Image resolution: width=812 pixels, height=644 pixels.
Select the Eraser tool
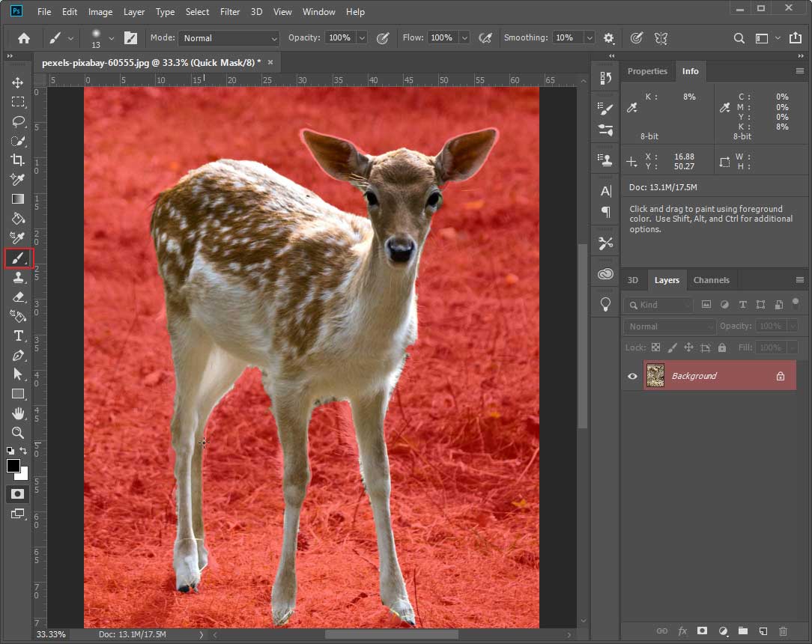tap(18, 297)
